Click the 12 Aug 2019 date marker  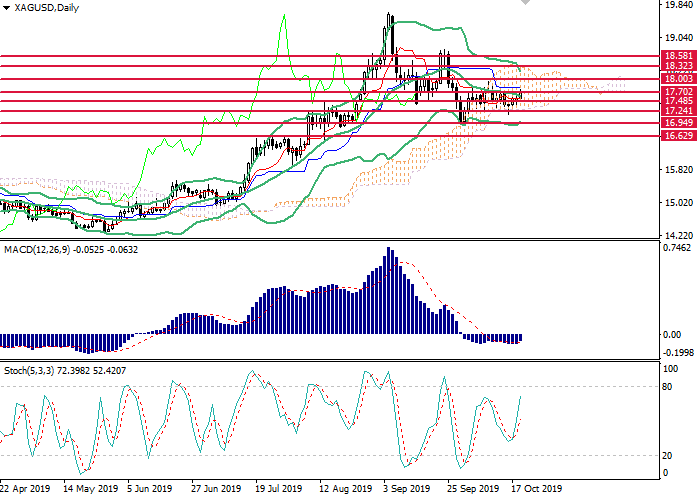[x=342, y=489]
